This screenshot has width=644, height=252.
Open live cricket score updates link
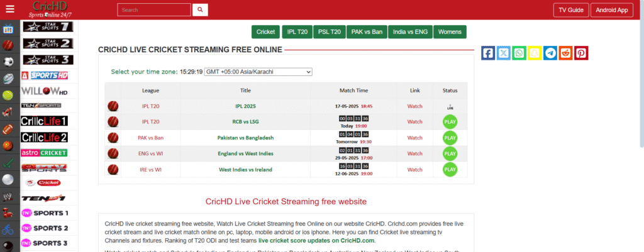[316, 241]
